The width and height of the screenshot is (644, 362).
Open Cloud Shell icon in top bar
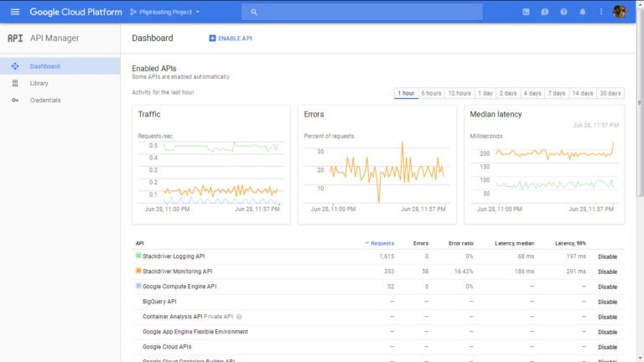[526, 12]
